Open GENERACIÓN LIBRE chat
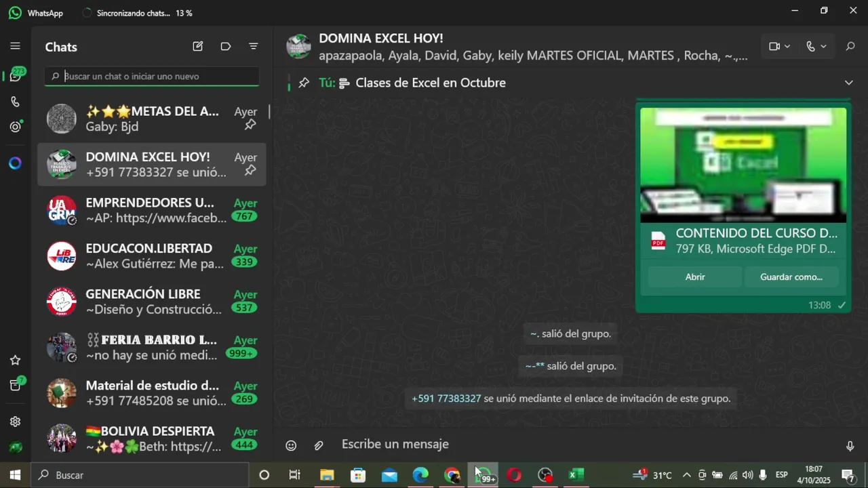 point(152,302)
